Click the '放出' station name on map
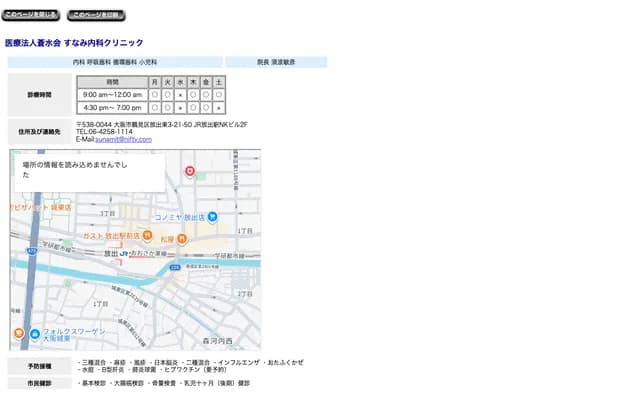 111,253
